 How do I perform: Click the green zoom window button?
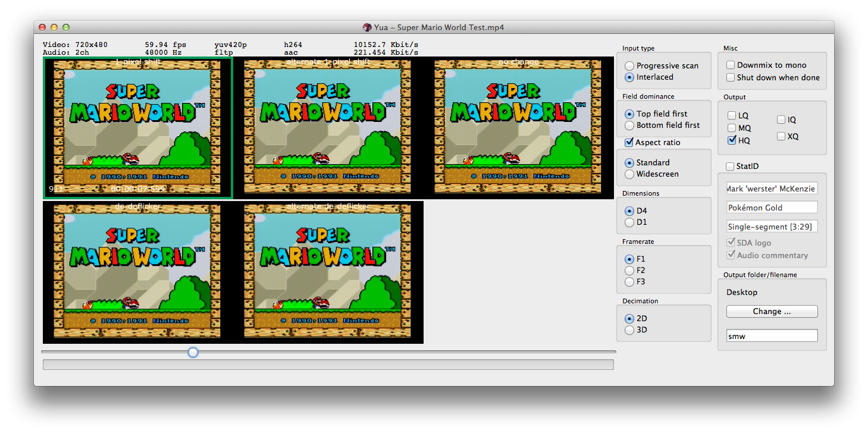click(66, 27)
